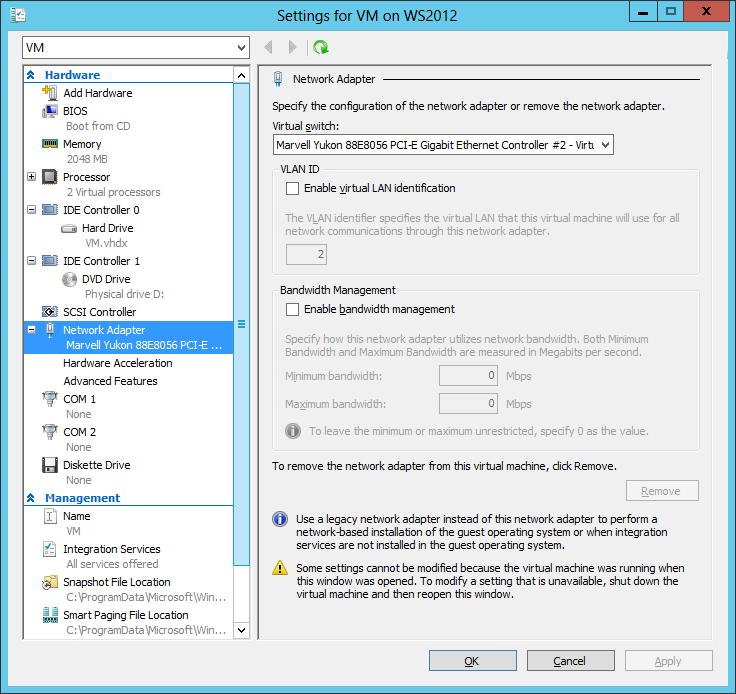Click the OK button

[x=472, y=661]
